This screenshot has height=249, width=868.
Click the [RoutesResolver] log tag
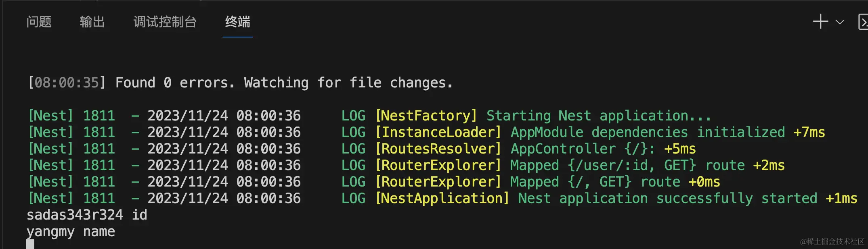(x=438, y=149)
